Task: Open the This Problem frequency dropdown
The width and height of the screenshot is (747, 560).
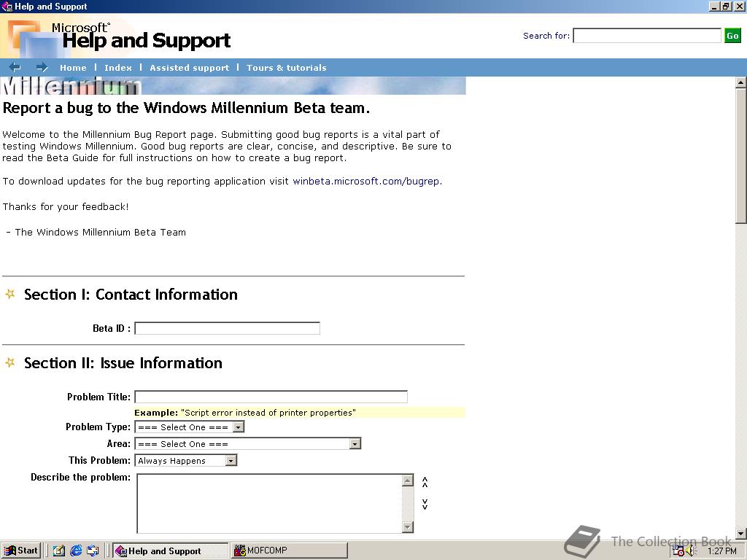Action: (186, 461)
